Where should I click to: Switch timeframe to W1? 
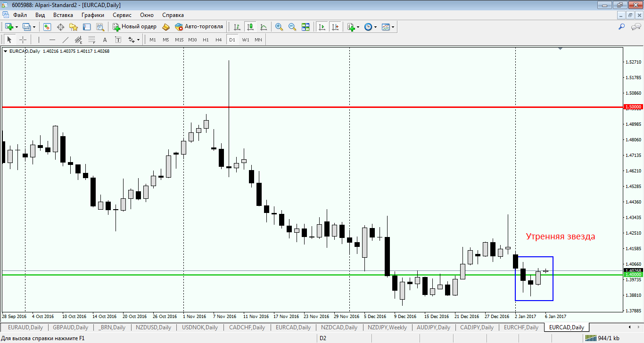click(x=246, y=40)
